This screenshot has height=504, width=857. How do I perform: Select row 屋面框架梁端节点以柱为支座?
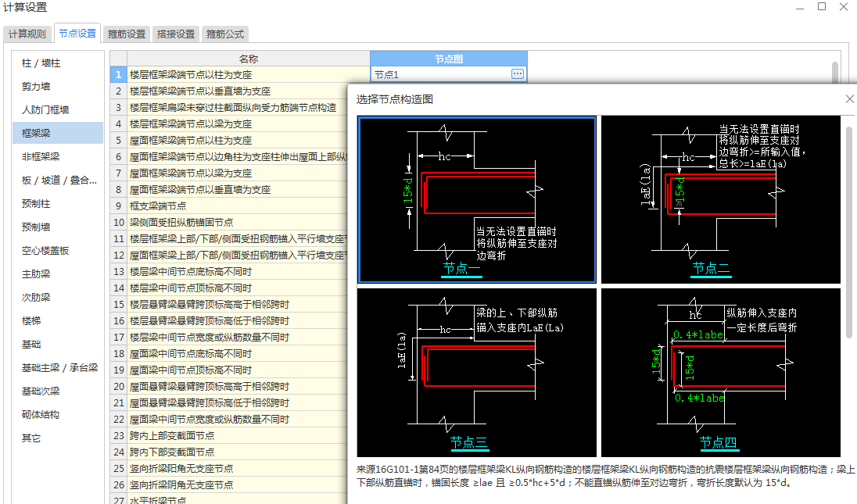pos(237,141)
